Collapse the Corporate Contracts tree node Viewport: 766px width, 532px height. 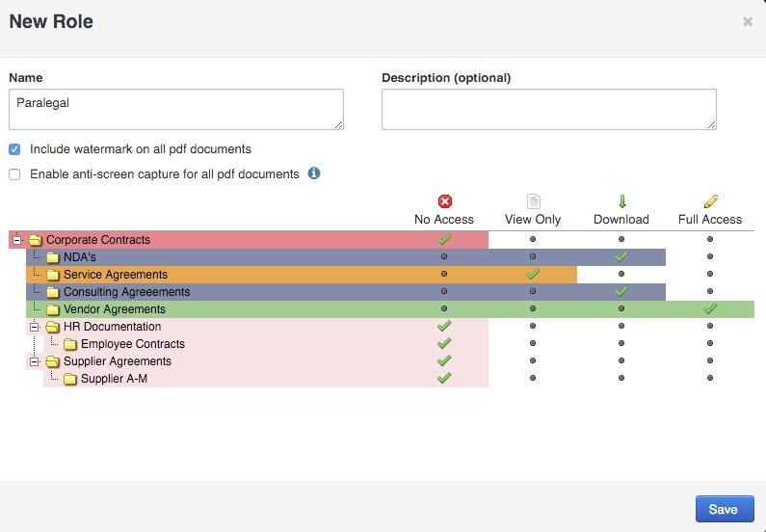[x=17, y=240]
